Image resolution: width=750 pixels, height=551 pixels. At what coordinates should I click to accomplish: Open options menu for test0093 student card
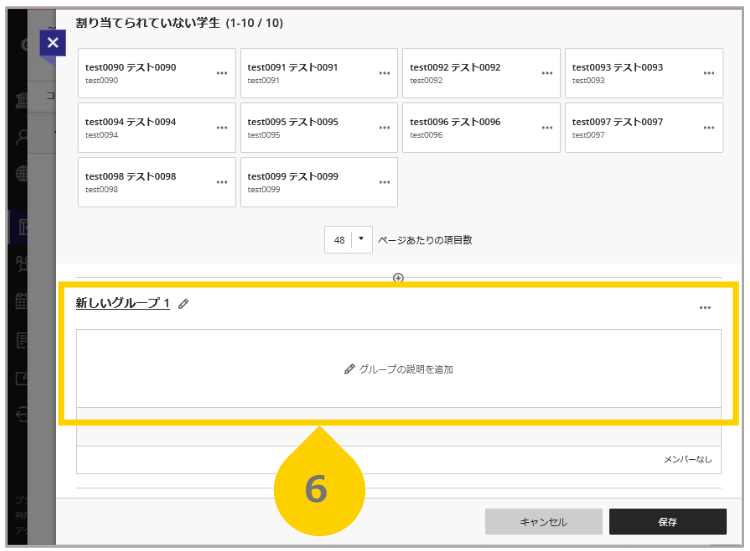[709, 73]
